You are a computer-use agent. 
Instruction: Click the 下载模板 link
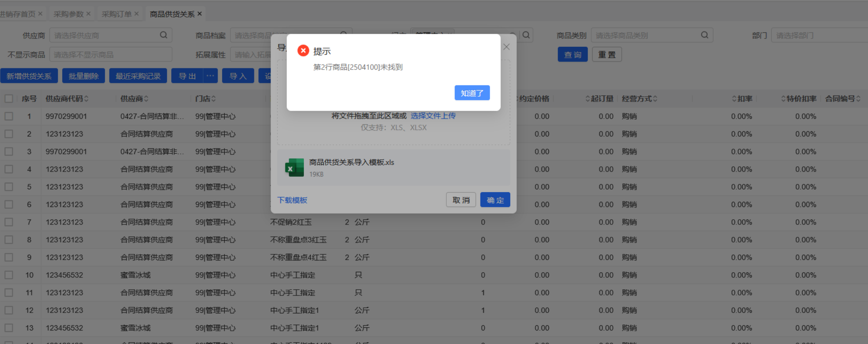[x=292, y=200]
